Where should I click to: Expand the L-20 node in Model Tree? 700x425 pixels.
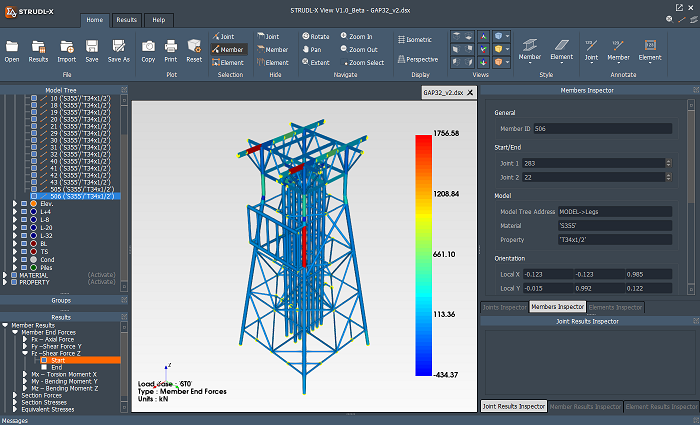pos(15,228)
